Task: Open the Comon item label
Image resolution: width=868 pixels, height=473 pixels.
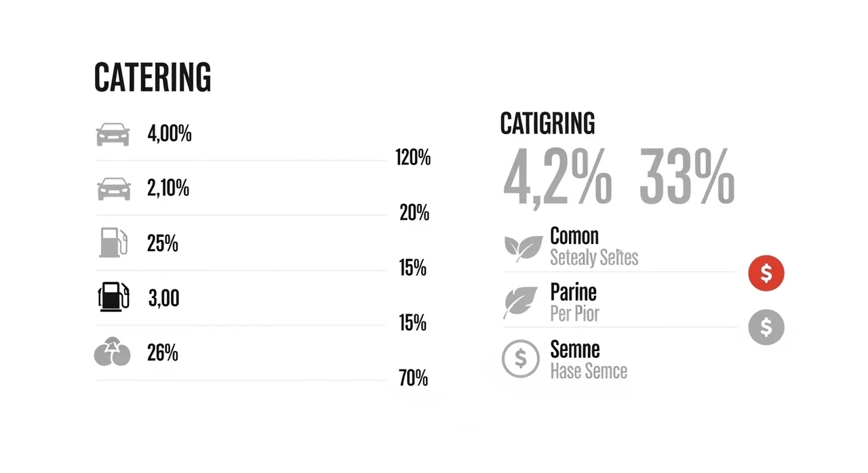Action: tap(574, 236)
